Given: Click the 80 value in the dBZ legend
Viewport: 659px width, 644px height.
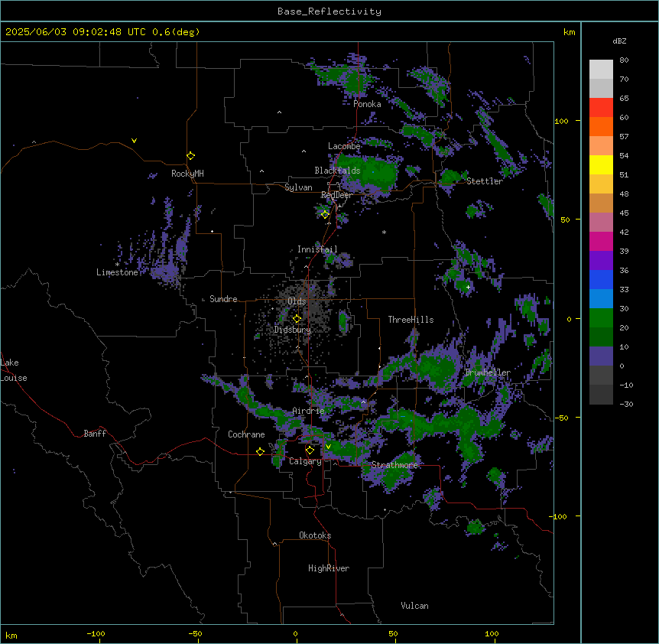Looking at the screenshot, I should [x=624, y=60].
